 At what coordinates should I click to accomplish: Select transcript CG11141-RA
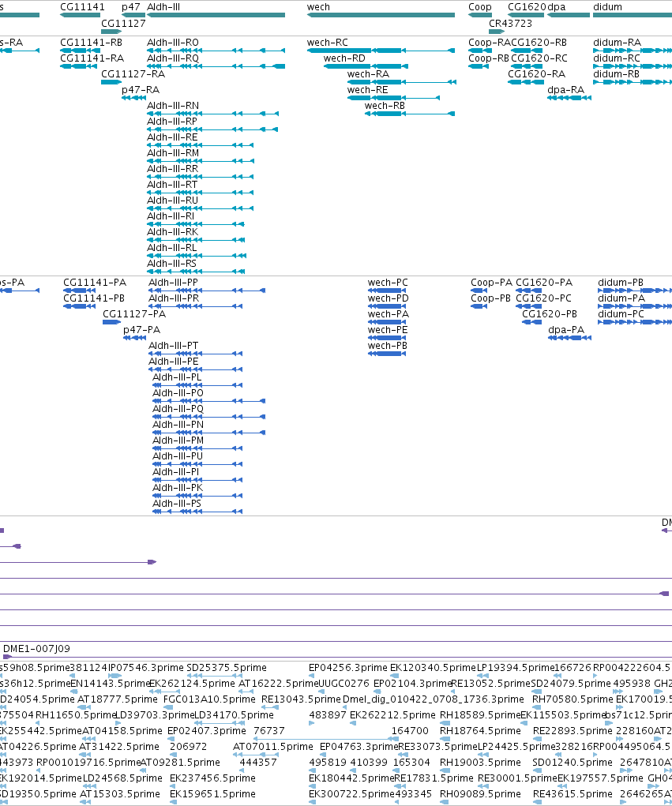pyautogui.click(x=92, y=58)
